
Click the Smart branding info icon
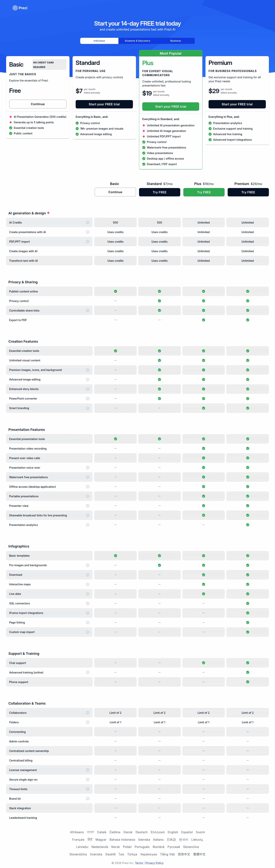(x=88, y=408)
